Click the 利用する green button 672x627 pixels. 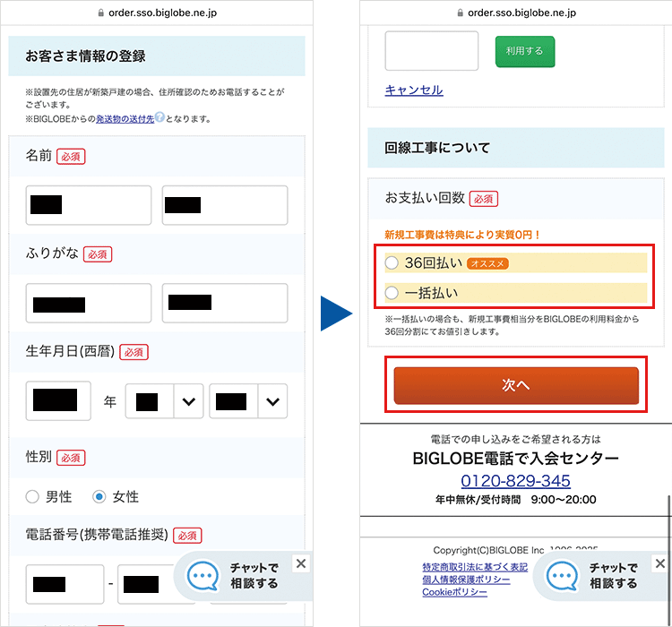(525, 51)
